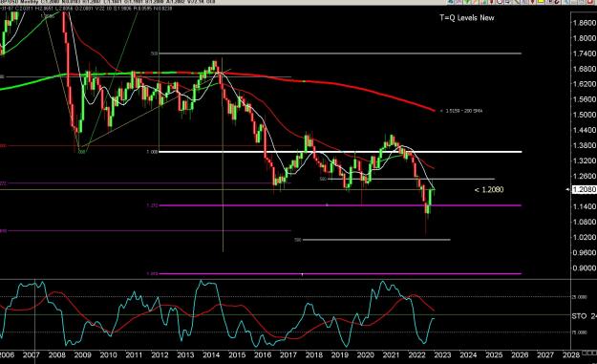Click the 0.9000 price axis label
This screenshot has height=364, width=597.
coord(585,268)
